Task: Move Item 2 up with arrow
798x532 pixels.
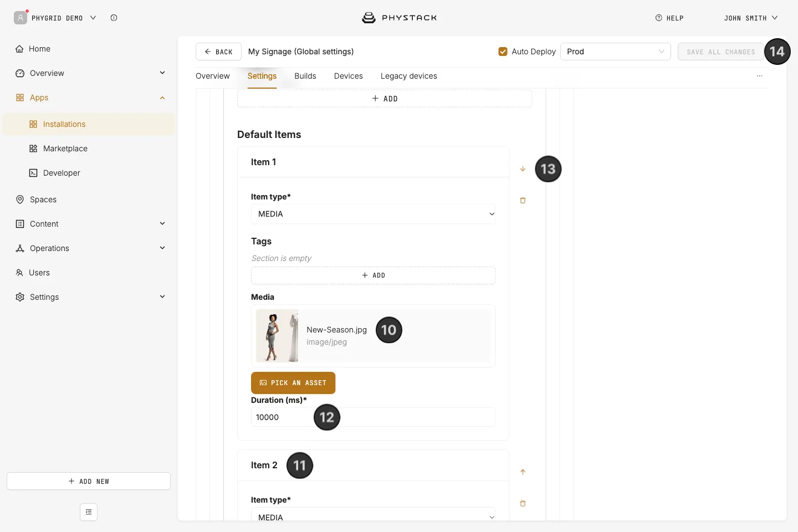Action: [x=523, y=472]
